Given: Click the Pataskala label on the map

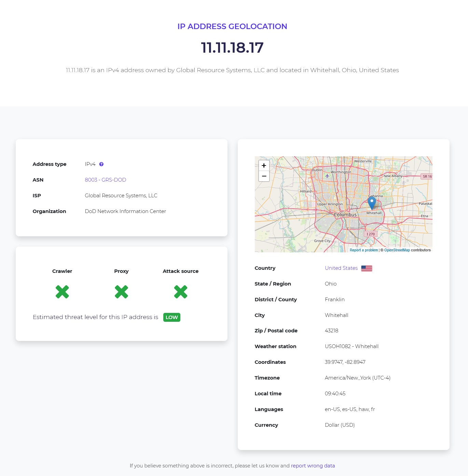Looking at the screenshot, I should click(x=426, y=203).
